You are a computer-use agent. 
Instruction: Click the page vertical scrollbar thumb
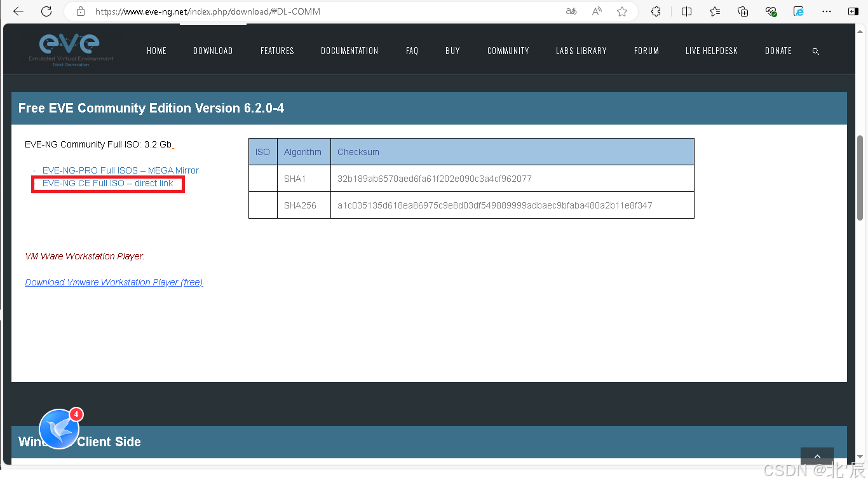860,177
